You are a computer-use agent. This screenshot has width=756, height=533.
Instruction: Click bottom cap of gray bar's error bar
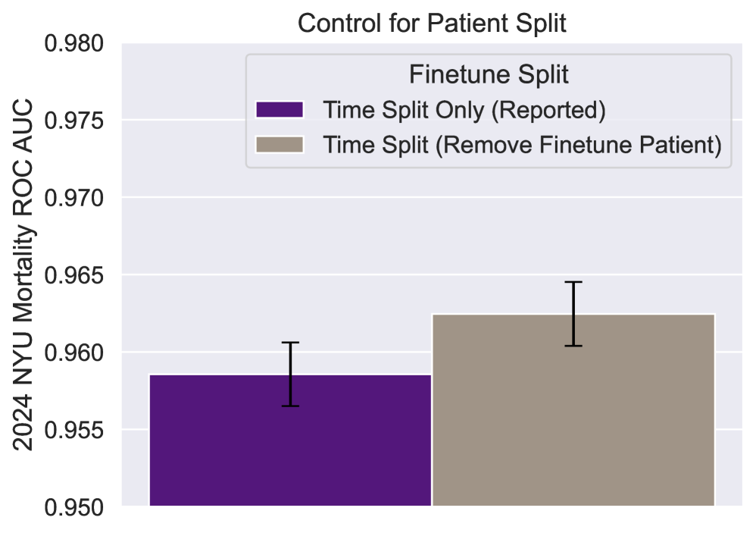click(x=573, y=346)
